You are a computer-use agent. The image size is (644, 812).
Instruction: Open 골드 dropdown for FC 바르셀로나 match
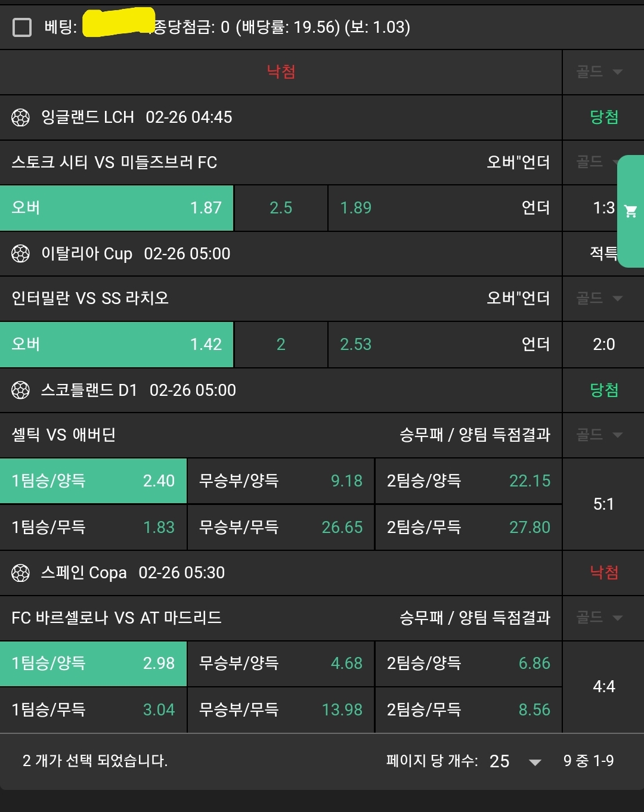coord(599,618)
